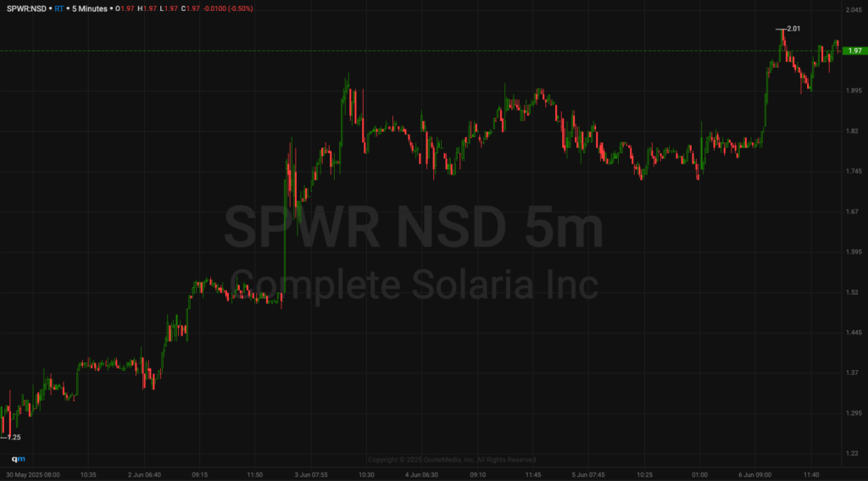Click the 11:50 time axis label
Screen dimensions: 868x481
pos(254,475)
